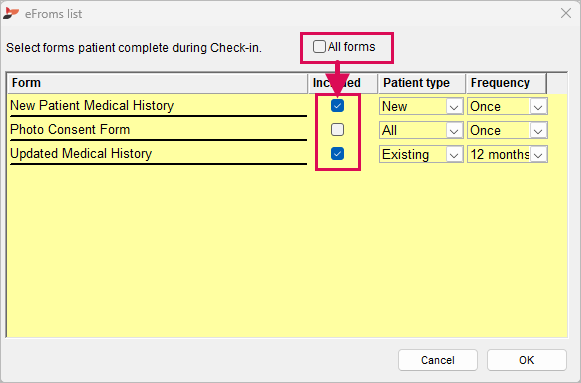Image resolution: width=581 pixels, height=383 pixels.
Task: Open patient type dropdown for Photo Consent Form
Action: point(421,131)
